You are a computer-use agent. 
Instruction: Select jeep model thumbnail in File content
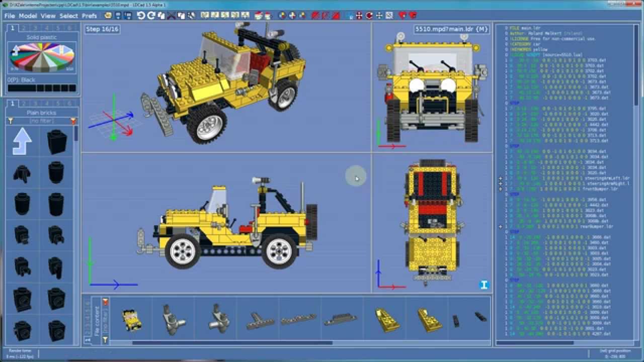(x=132, y=319)
